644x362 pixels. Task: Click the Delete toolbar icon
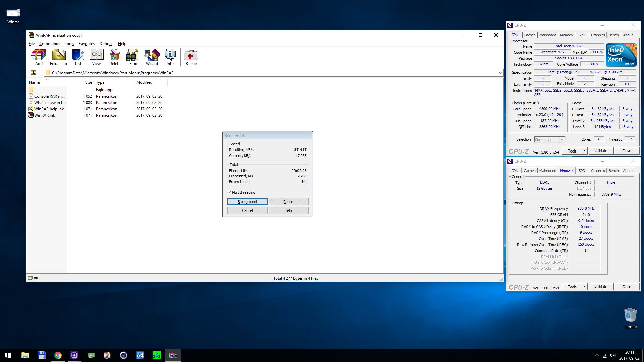[115, 57]
